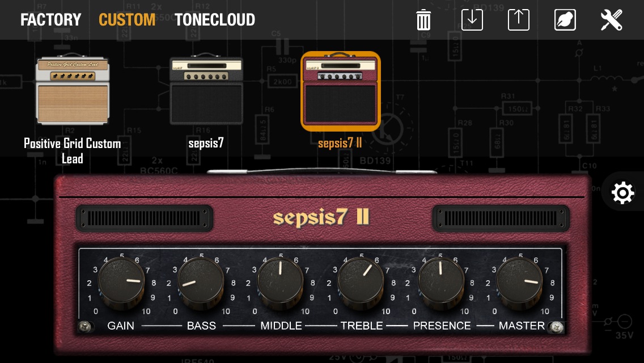The image size is (644, 363).
Task: Click the MASTER knob
Action: click(519, 284)
